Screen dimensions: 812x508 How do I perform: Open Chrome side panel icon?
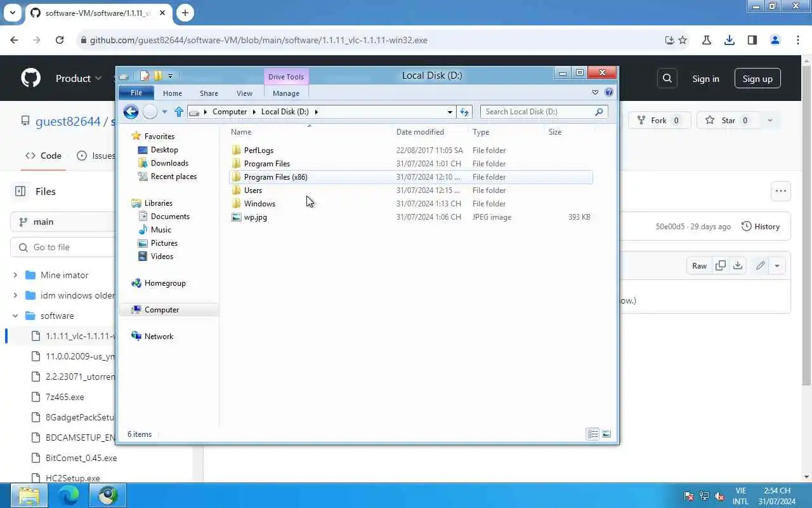(x=752, y=40)
